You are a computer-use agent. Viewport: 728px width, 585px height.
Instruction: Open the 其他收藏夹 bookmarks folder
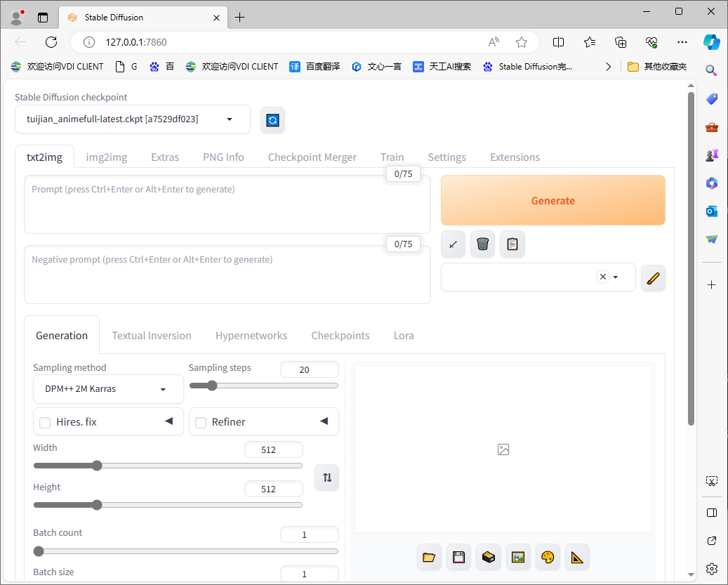657,67
